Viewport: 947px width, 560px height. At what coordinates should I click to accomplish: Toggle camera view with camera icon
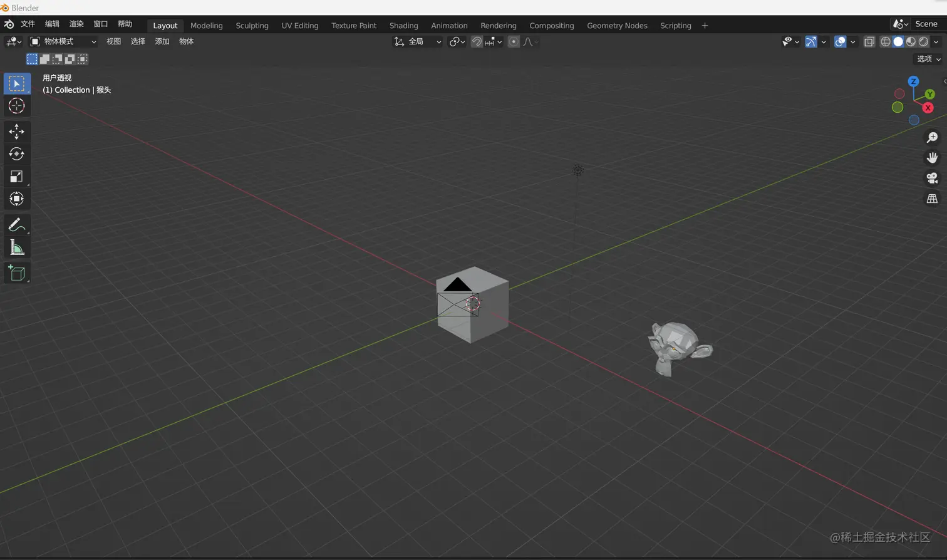pyautogui.click(x=932, y=178)
